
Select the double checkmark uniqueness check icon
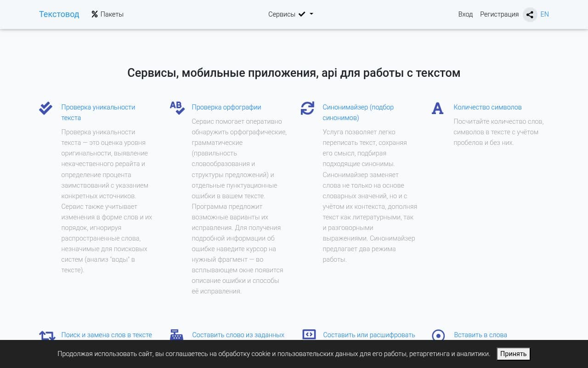click(x=45, y=108)
